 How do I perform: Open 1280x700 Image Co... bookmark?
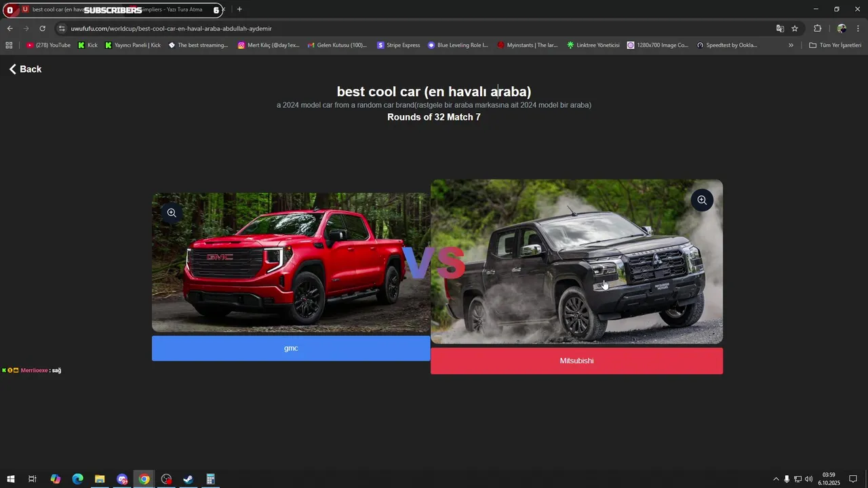point(657,45)
